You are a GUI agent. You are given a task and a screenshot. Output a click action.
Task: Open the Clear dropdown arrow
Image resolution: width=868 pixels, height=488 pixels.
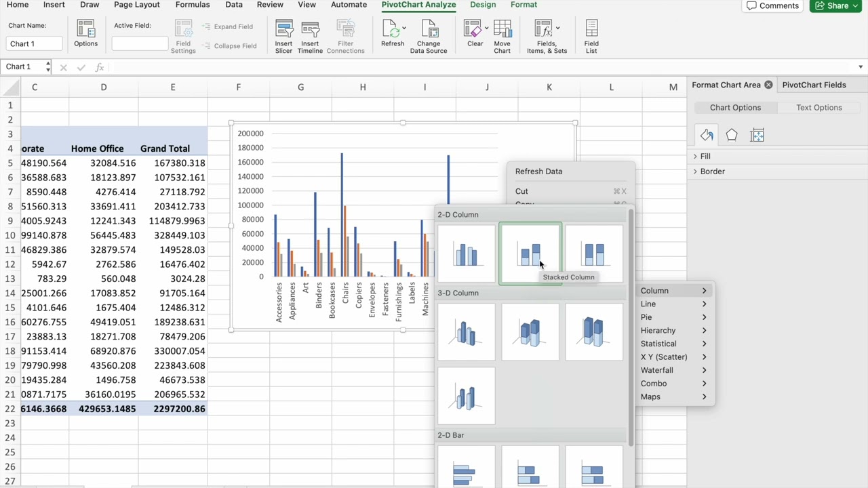tap(486, 28)
